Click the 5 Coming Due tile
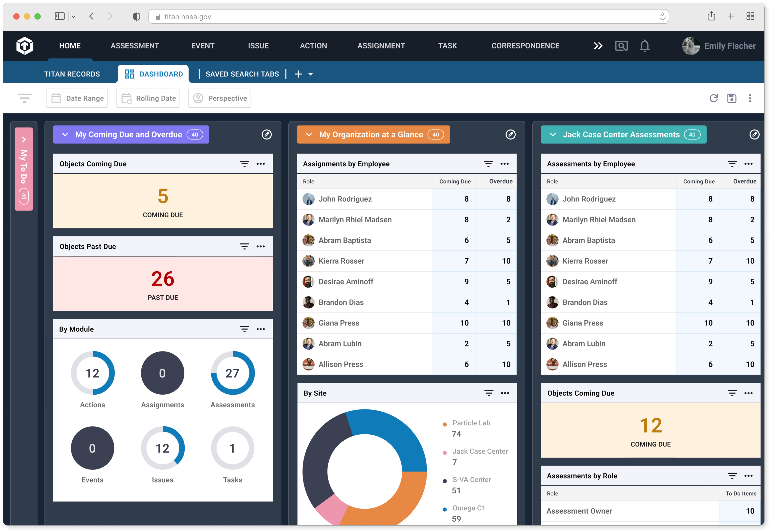The width and height of the screenshot is (771, 532). point(163,201)
